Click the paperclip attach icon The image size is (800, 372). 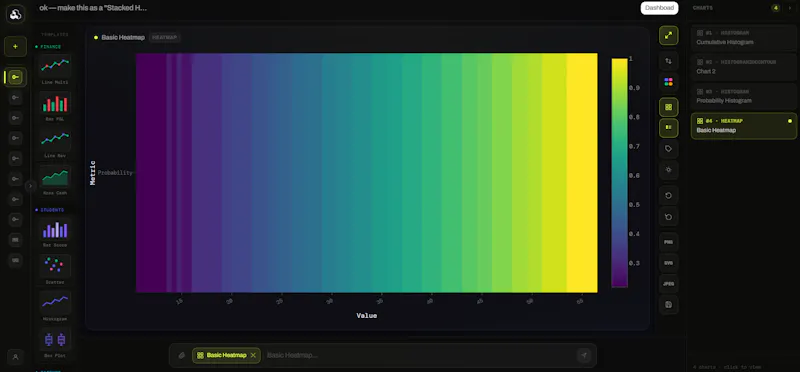click(x=182, y=356)
